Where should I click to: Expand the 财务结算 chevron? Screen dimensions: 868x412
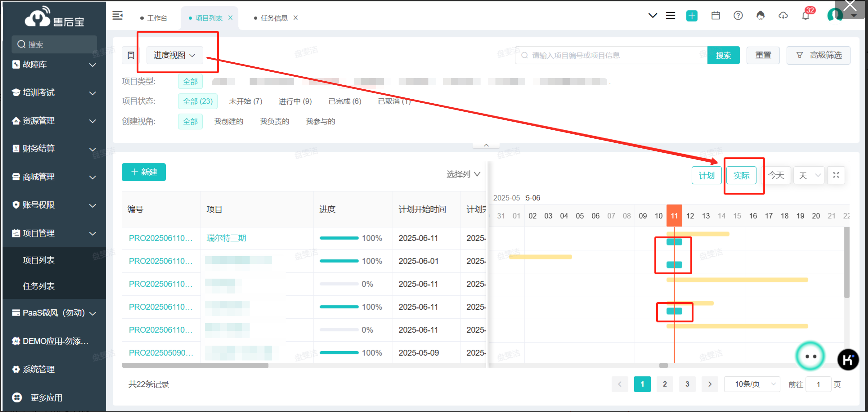(x=92, y=149)
